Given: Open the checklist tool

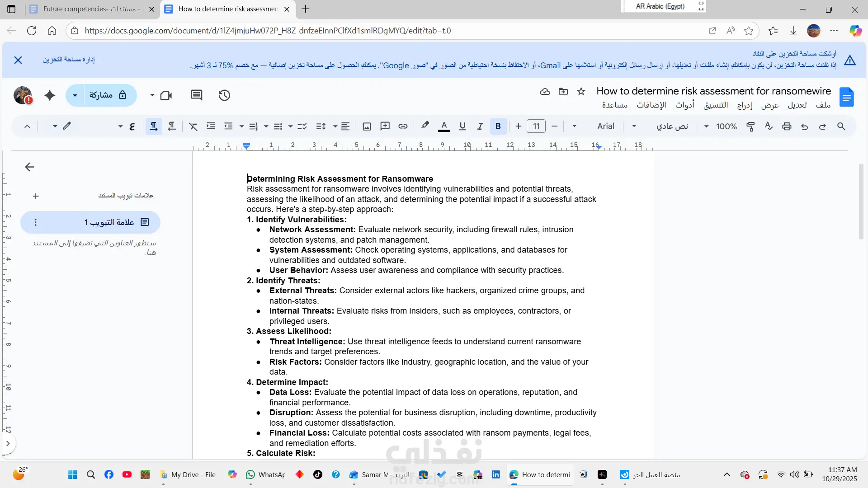Looking at the screenshot, I should click(x=302, y=127).
